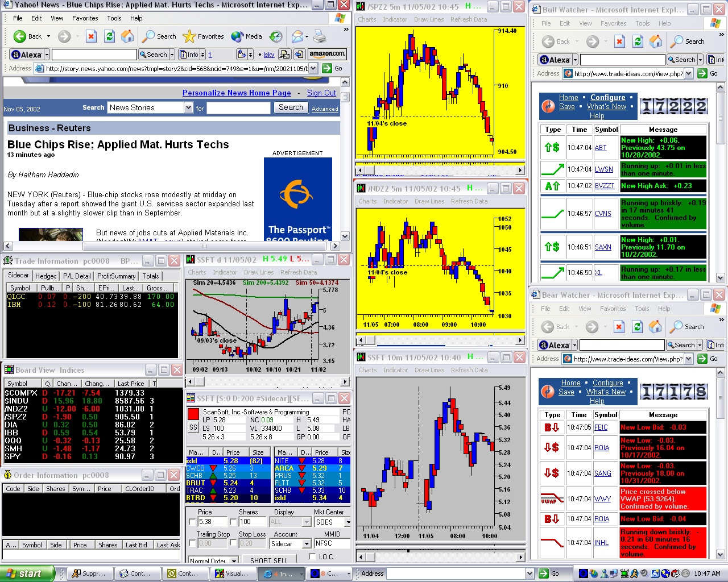Click Search button next to News Stories

point(291,107)
